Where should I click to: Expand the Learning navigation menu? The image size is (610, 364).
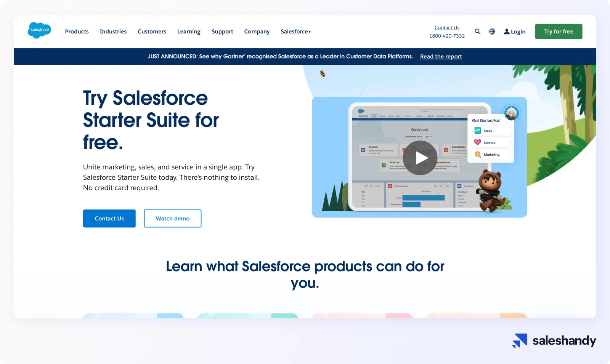(189, 32)
